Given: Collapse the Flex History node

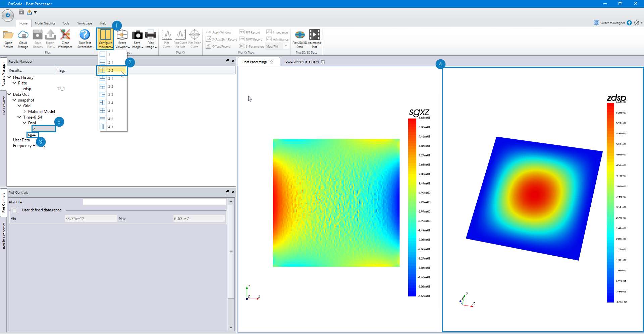Looking at the screenshot, I should click(9, 77).
